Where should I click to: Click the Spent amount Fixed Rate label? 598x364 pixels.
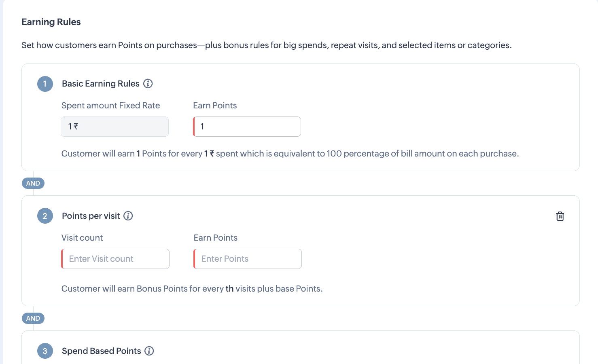pos(110,106)
